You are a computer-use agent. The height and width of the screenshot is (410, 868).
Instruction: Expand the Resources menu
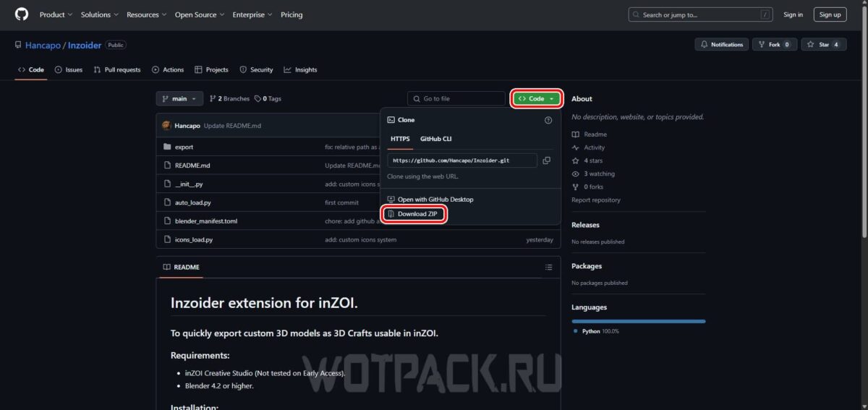tap(146, 14)
